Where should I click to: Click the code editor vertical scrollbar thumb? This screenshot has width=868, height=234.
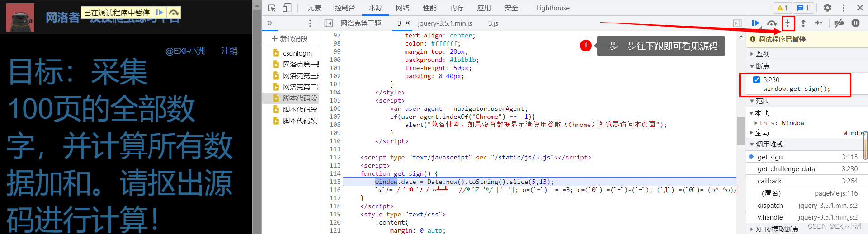(741, 131)
